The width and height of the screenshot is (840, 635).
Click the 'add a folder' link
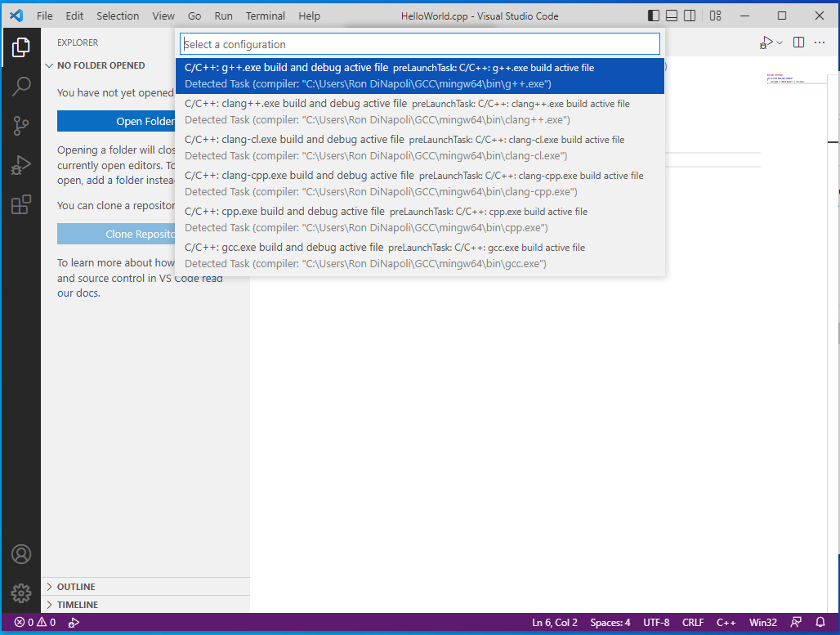point(116,181)
